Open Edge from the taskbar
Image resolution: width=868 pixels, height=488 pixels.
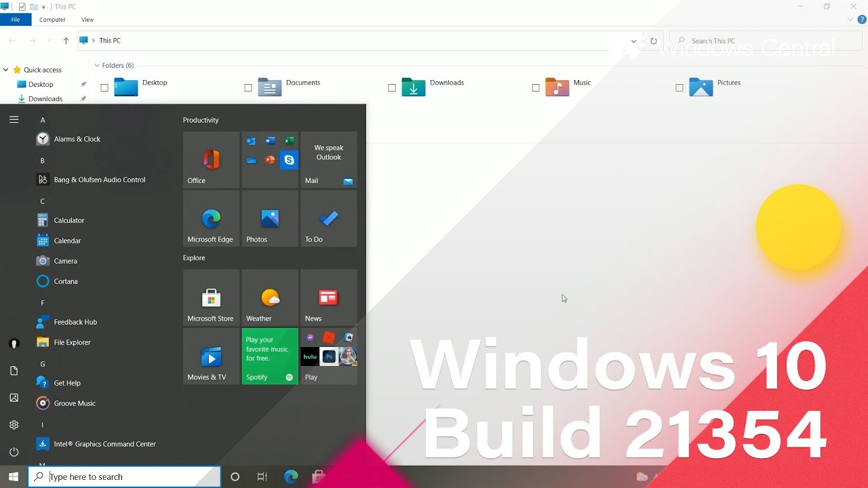[291, 477]
